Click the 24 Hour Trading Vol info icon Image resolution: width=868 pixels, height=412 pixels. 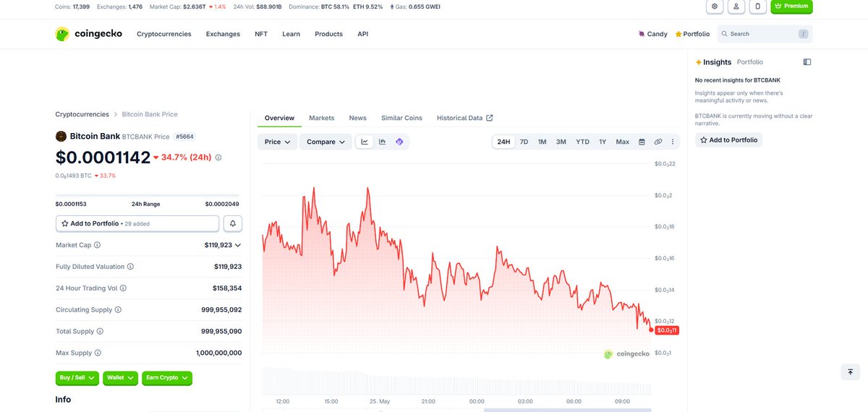coord(123,288)
